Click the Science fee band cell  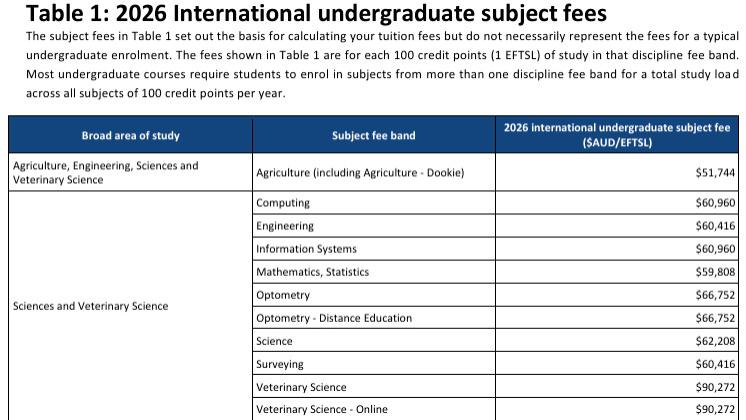point(275,341)
